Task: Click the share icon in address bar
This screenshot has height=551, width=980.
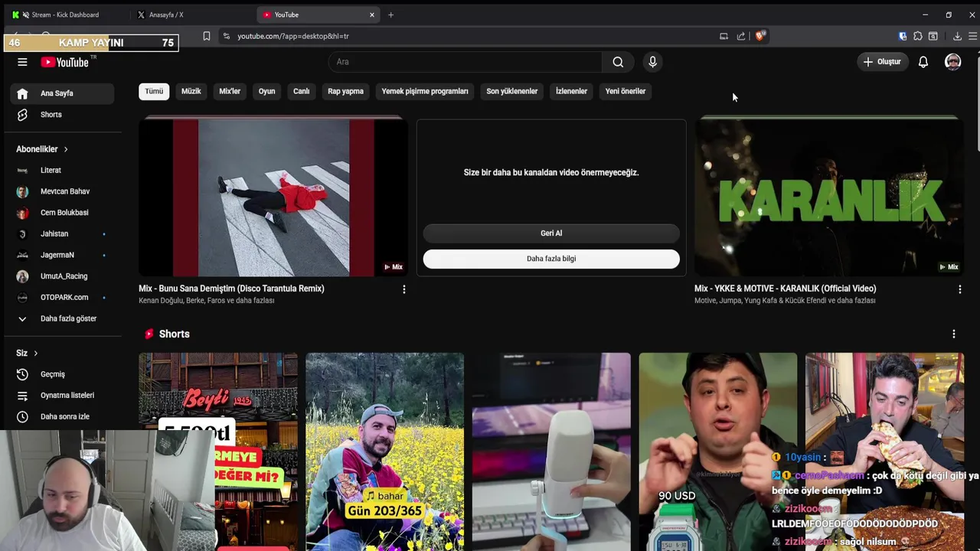Action: pyautogui.click(x=741, y=36)
